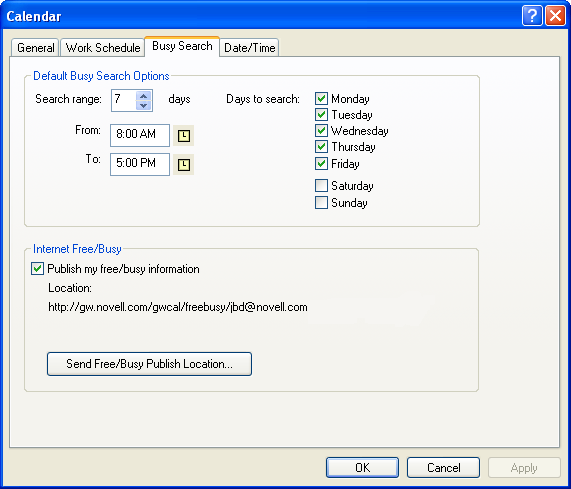Decrease the search range days value
The image size is (571, 489).
[143, 105]
